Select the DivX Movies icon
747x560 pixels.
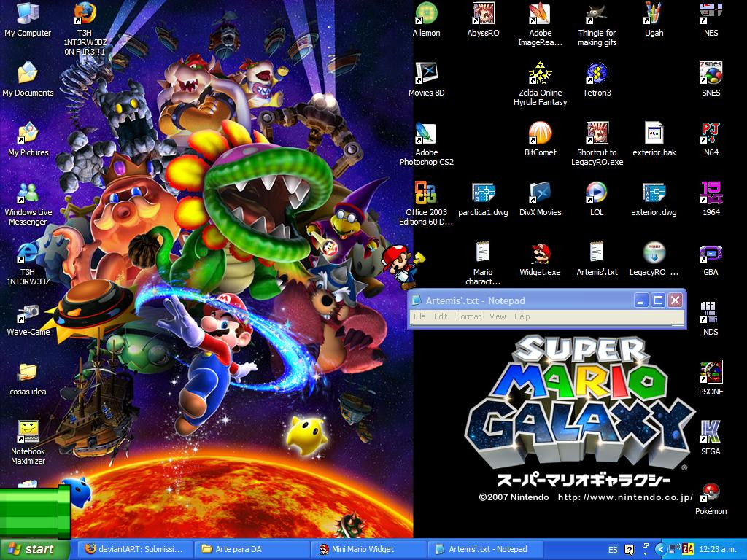pos(540,192)
